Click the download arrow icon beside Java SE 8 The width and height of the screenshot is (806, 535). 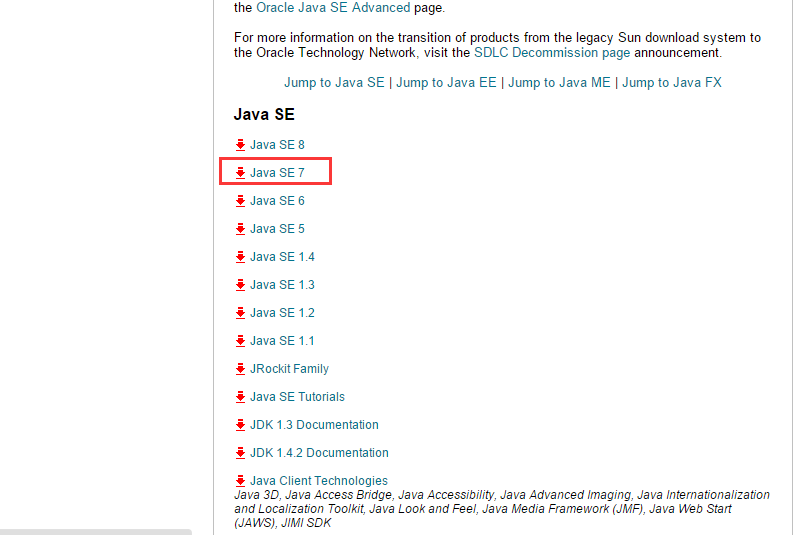(240, 145)
